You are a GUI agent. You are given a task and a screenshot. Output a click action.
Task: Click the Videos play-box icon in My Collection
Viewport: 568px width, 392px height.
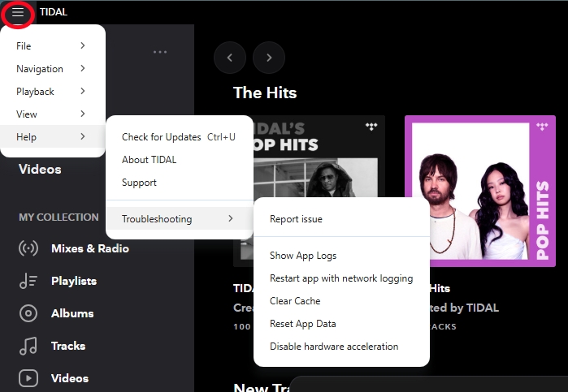tap(28, 378)
